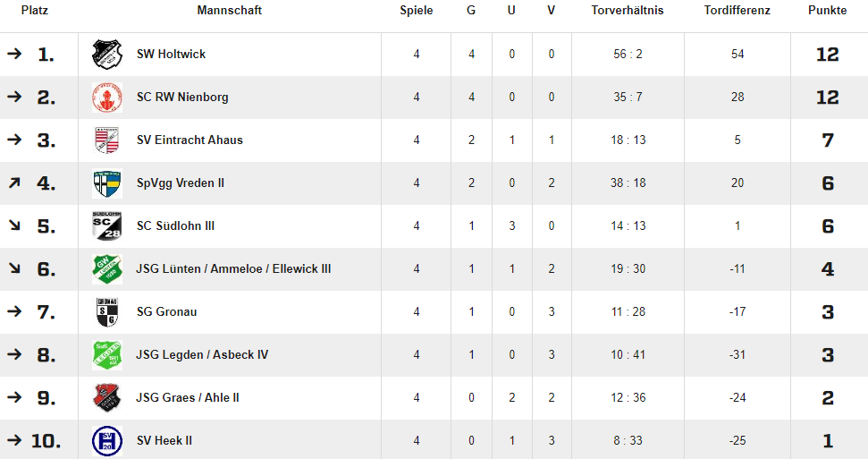This screenshot has height=459, width=868.
Task: Click the green JSG Lünten club crest
Action: 106,269
